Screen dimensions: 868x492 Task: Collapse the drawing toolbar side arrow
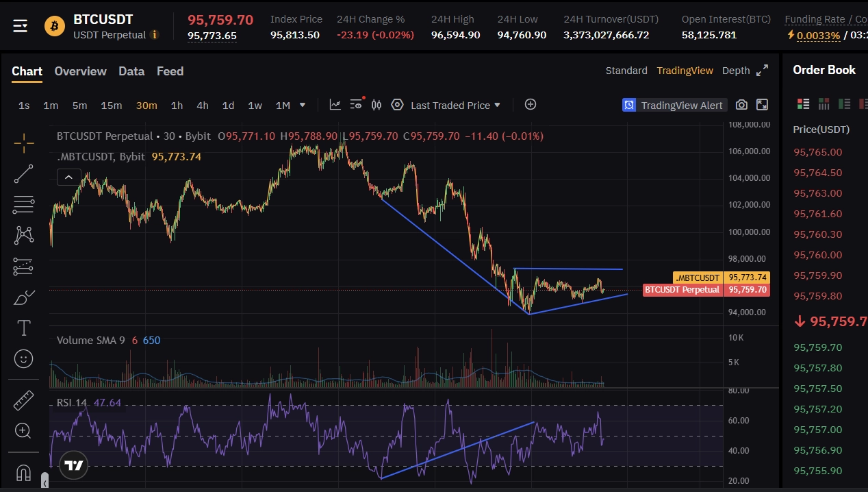coord(45,482)
